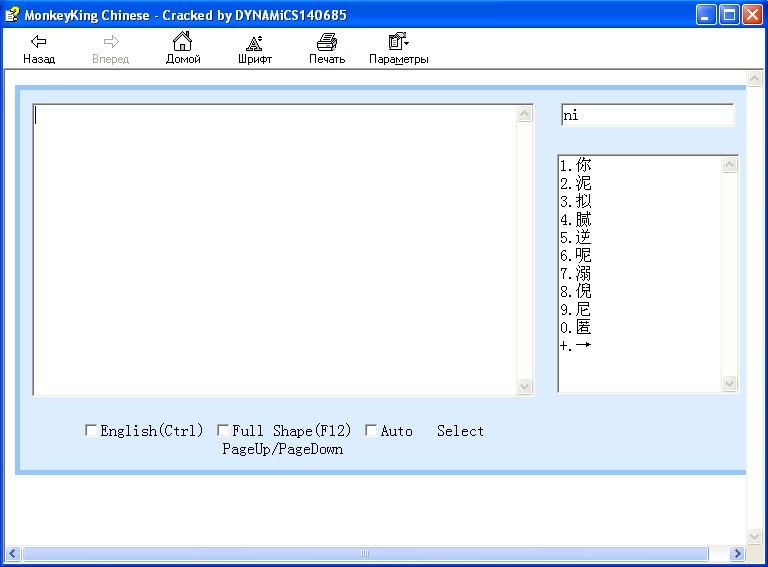Check the Auto Select checkbox
The image size is (768, 567).
371,430
